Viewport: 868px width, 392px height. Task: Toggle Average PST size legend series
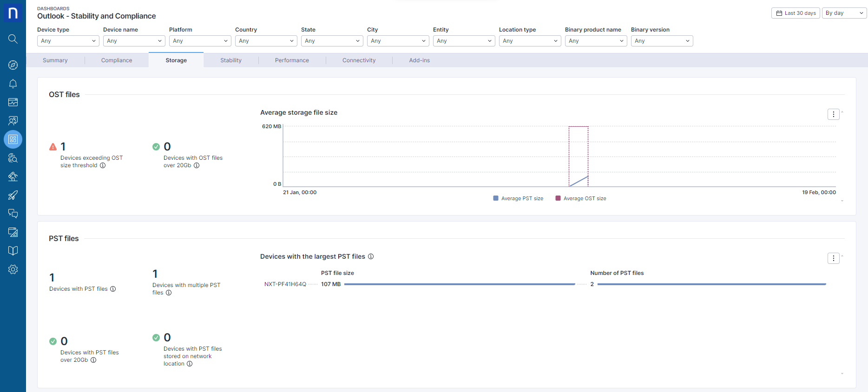point(518,198)
